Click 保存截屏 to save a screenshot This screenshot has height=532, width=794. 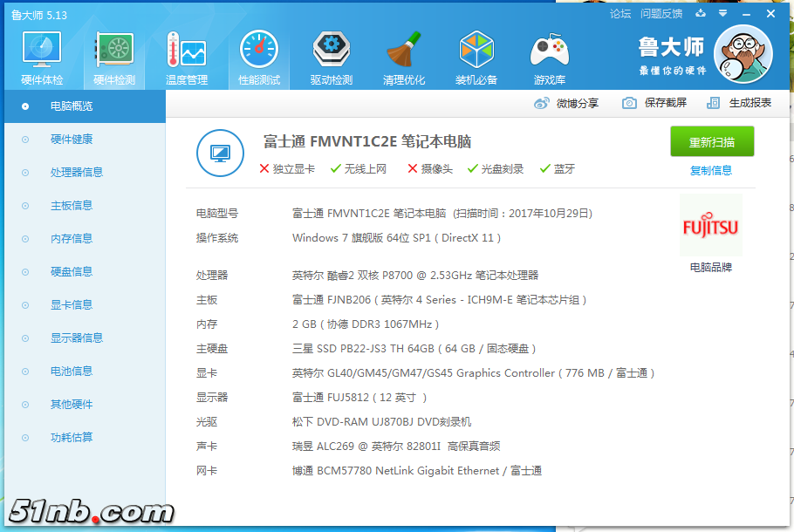[654, 103]
